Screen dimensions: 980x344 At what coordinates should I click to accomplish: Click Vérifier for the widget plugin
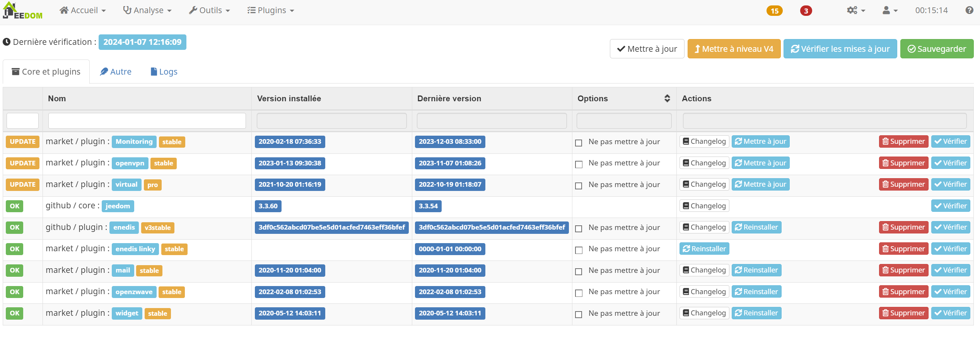(951, 313)
